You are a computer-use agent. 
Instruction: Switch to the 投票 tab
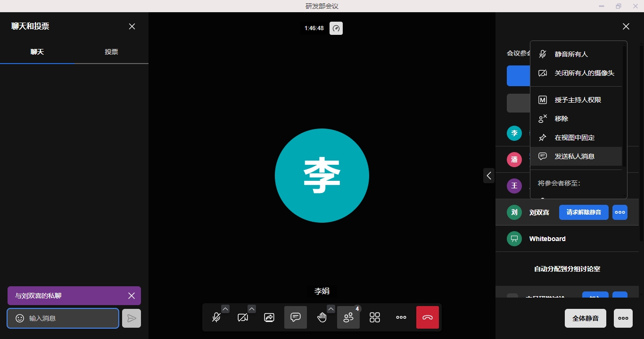coord(111,52)
